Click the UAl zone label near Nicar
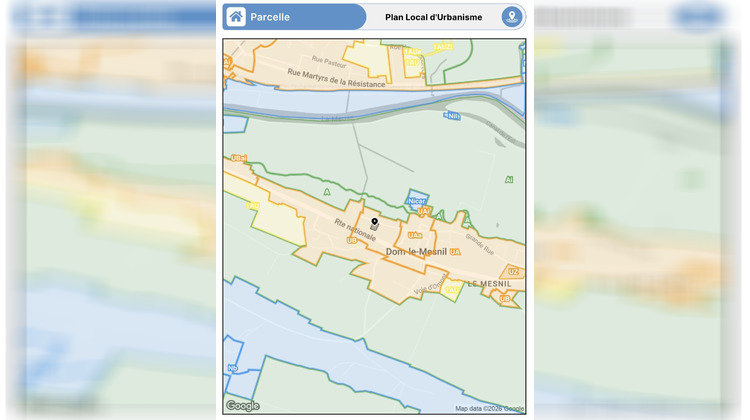 point(424,211)
